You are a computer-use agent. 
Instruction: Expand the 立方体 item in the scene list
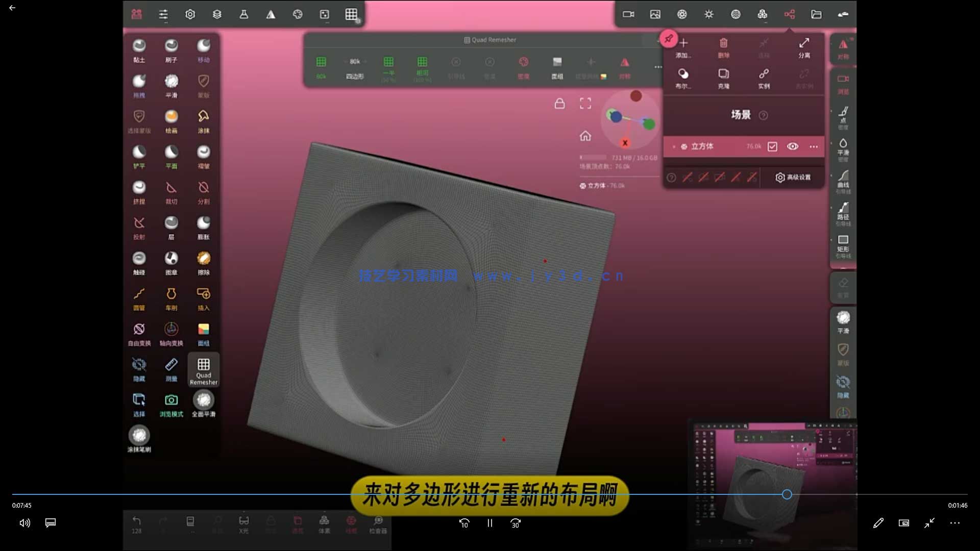coord(674,146)
